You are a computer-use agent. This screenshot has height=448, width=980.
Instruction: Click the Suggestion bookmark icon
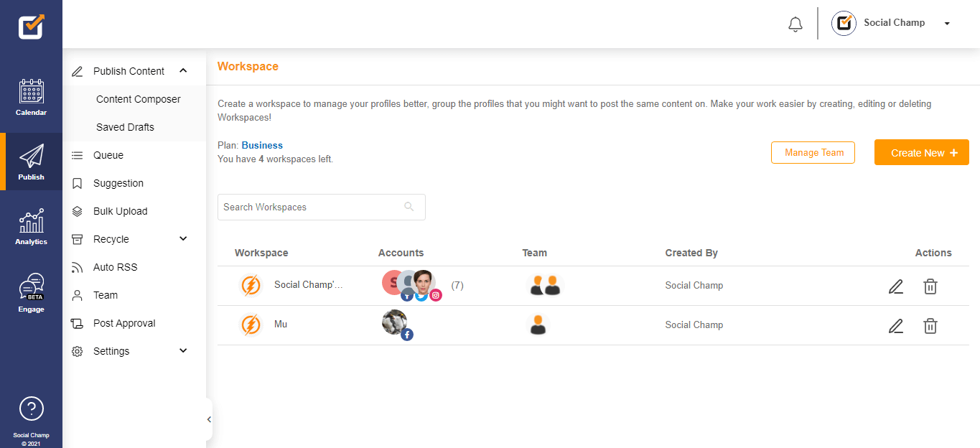[x=78, y=183]
